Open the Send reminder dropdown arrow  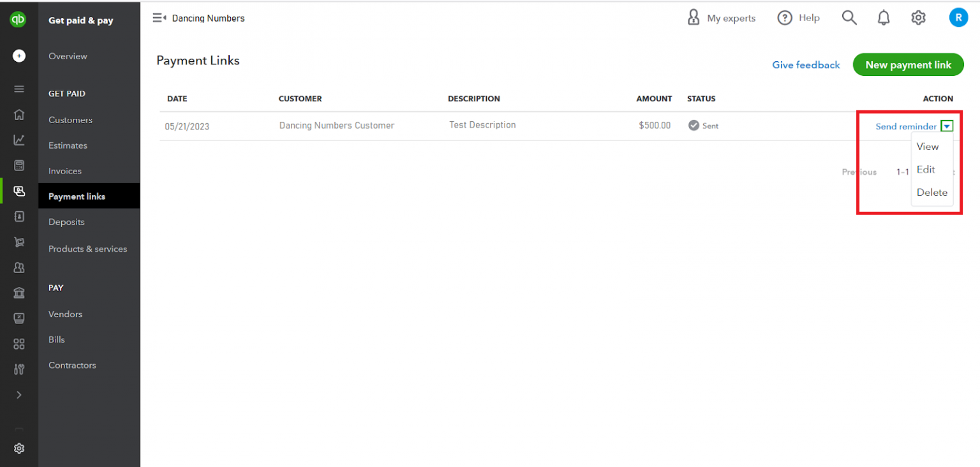click(947, 126)
